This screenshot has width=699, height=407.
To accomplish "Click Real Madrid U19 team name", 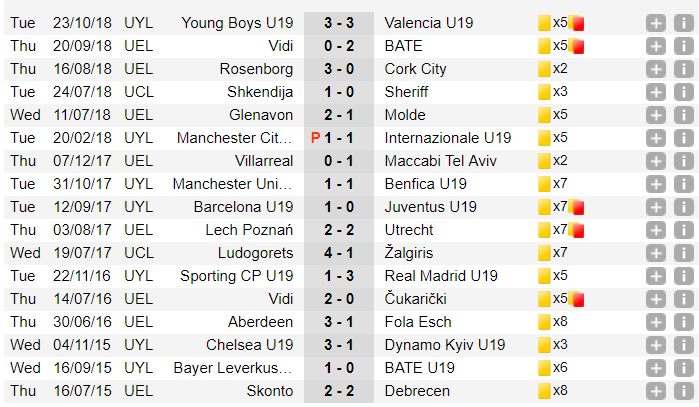I will pyautogui.click(x=441, y=276).
